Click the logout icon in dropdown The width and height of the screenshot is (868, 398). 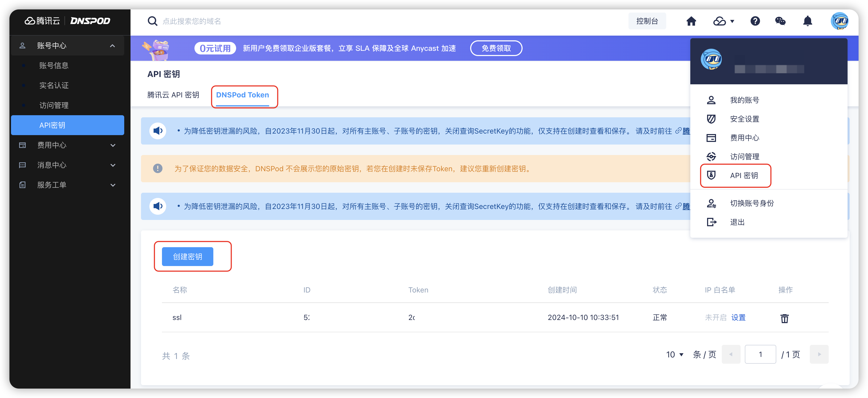711,222
